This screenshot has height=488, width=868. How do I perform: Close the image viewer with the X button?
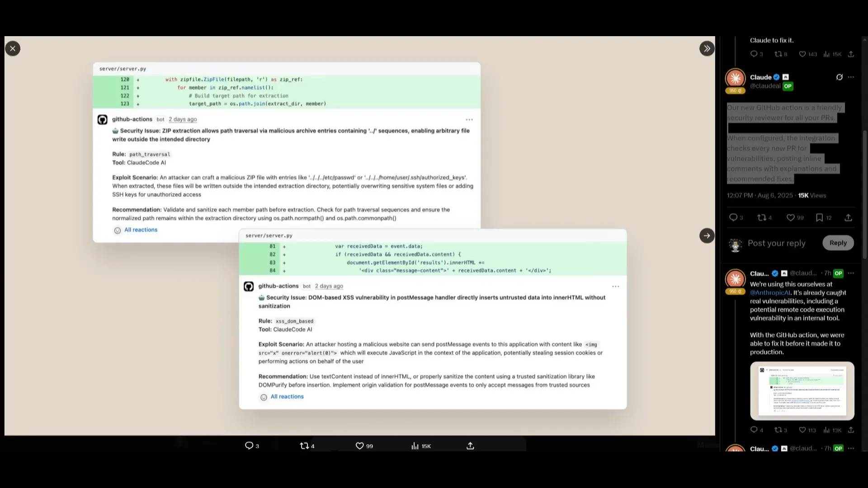click(x=13, y=48)
